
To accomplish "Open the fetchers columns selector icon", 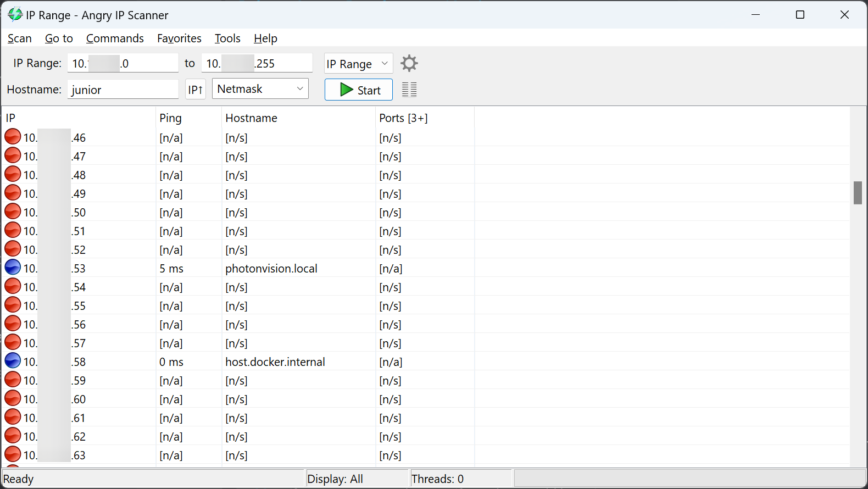I will tap(409, 90).
